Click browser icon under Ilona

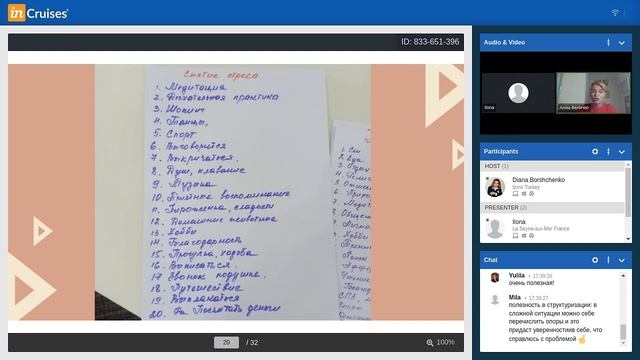(x=531, y=236)
